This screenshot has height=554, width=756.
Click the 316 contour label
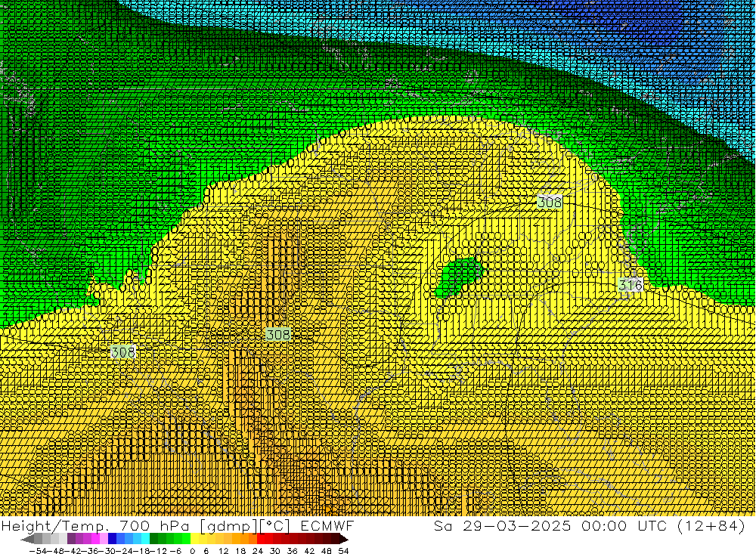631,284
